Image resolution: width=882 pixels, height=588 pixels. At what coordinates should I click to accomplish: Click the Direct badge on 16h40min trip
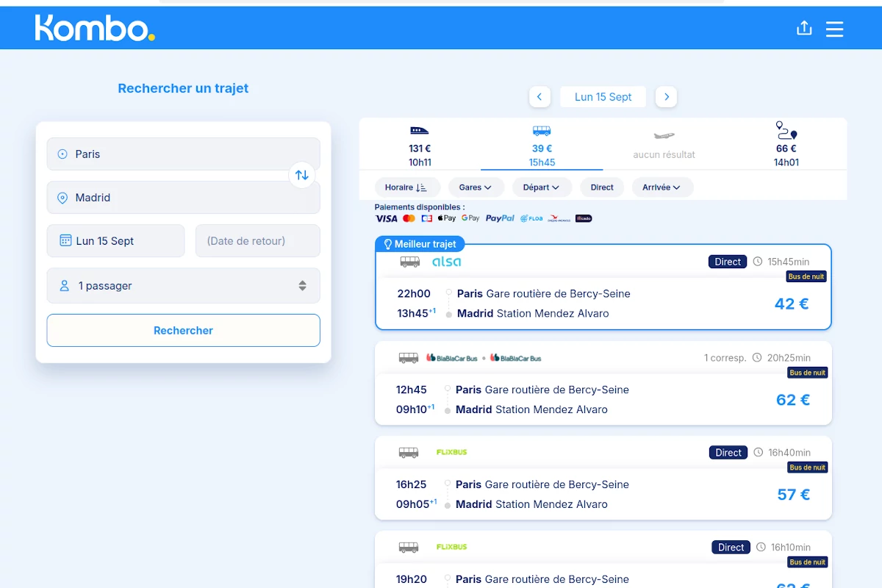[728, 453]
